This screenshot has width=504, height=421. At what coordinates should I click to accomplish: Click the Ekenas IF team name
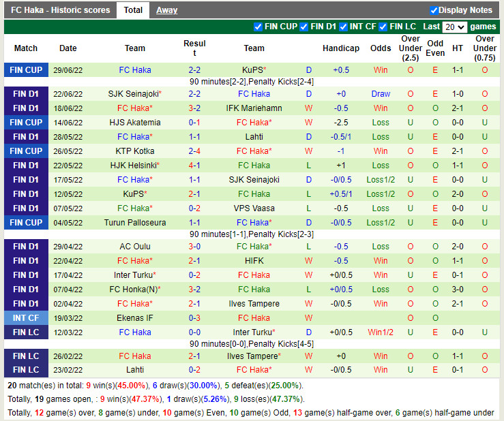point(135,318)
